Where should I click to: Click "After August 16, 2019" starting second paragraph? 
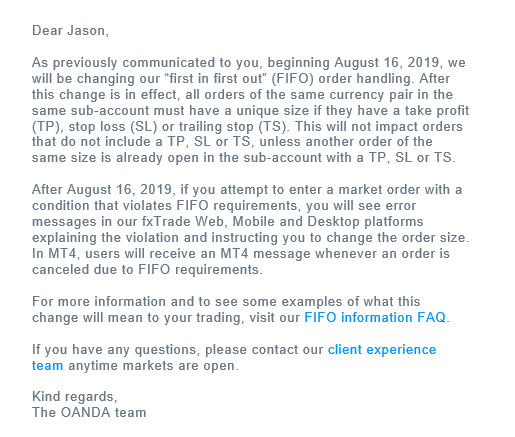pos(102,190)
